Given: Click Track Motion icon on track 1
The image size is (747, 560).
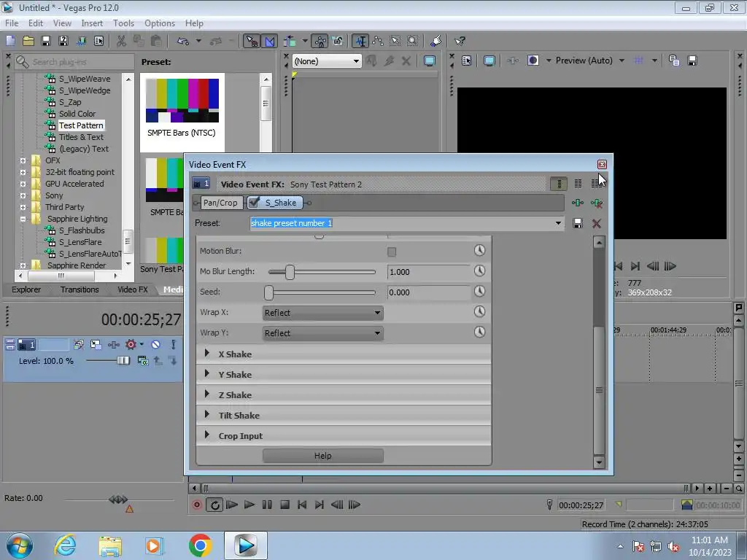Looking at the screenshot, I should [96, 344].
